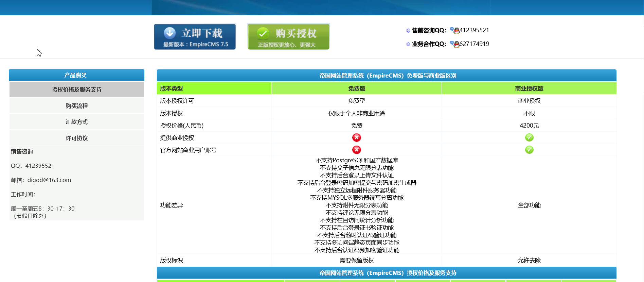Click 免费型 cell
This screenshot has width=644, height=282.
357,101
